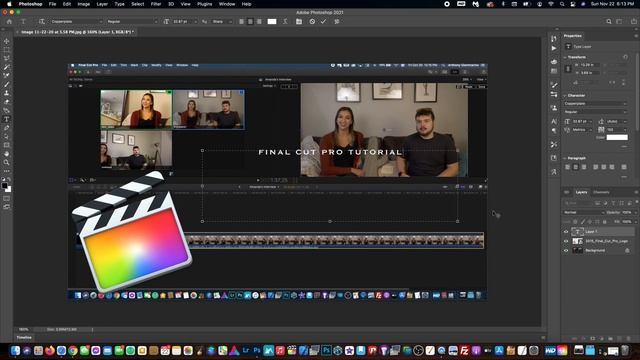This screenshot has width=640, height=360.
Task: Select the Pen tool
Action: 7,128
